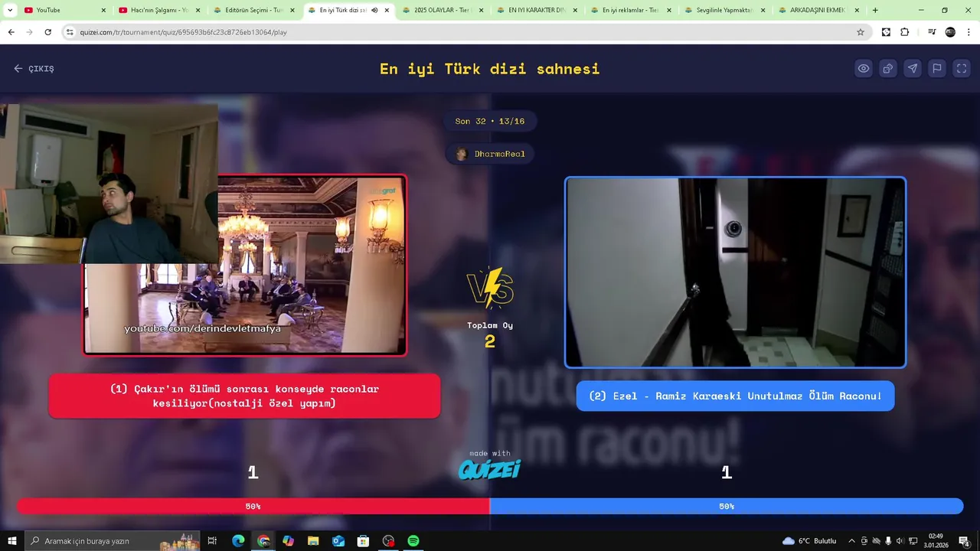Bookmark this page with the star icon
Image resolution: width=980 pixels, height=551 pixels.
(x=861, y=32)
